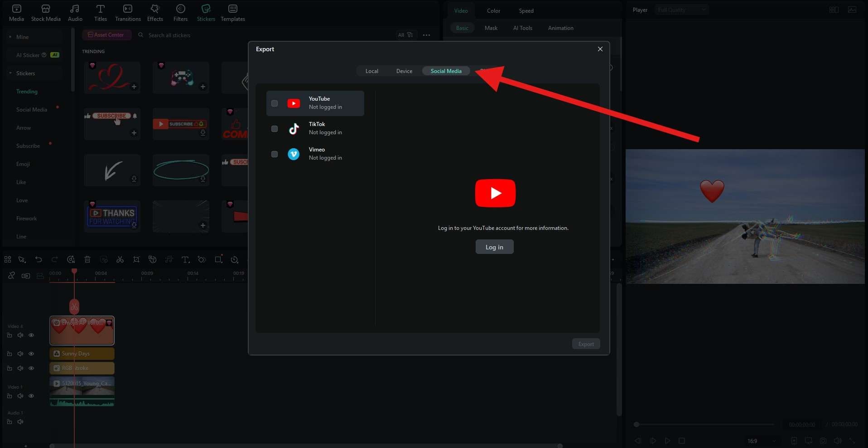Open Stock Media from top toolbar
This screenshot has width=868, height=448.
point(46,13)
